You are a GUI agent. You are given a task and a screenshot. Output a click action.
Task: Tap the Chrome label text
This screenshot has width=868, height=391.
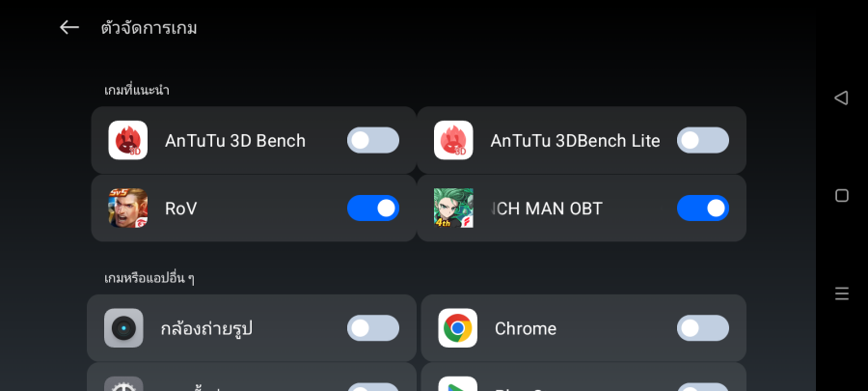(x=526, y=328)
